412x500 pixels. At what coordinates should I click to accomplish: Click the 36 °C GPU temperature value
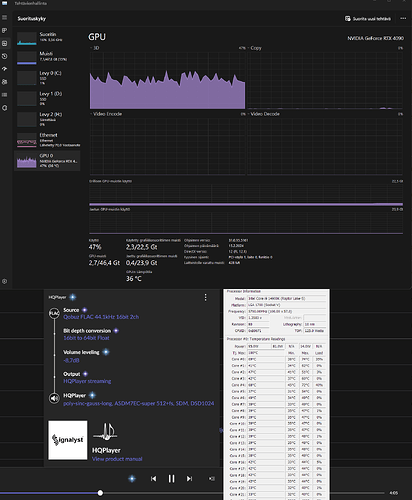pyautogui.click(x=134, y=279)
